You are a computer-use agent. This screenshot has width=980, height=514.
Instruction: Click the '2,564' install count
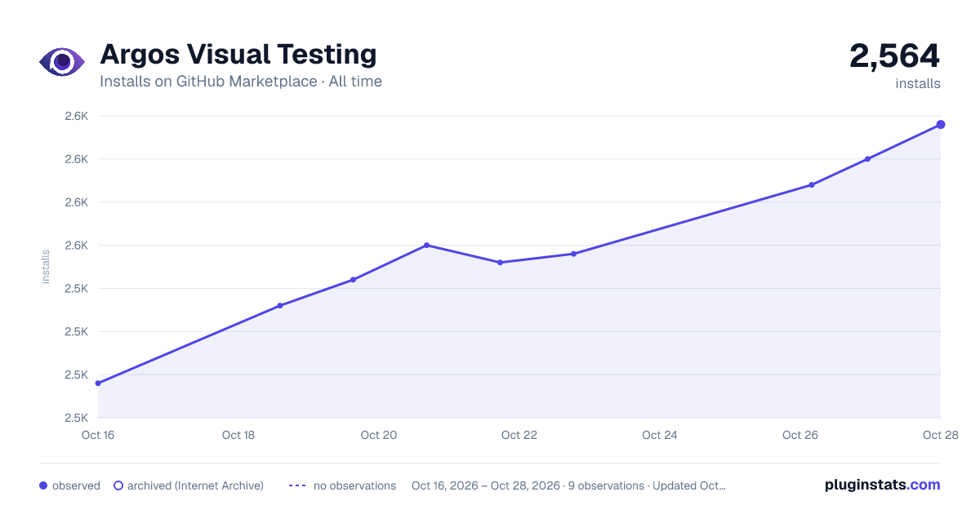[894, 55]
